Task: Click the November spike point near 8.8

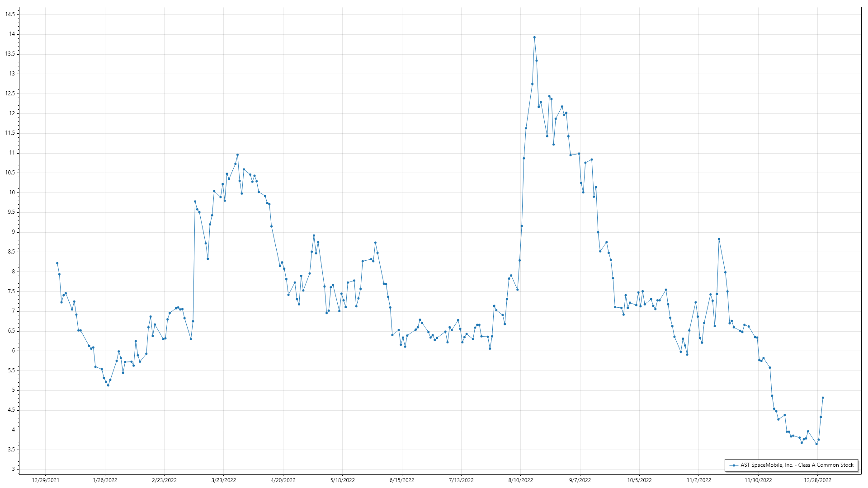Action: (x=719, y=239)
